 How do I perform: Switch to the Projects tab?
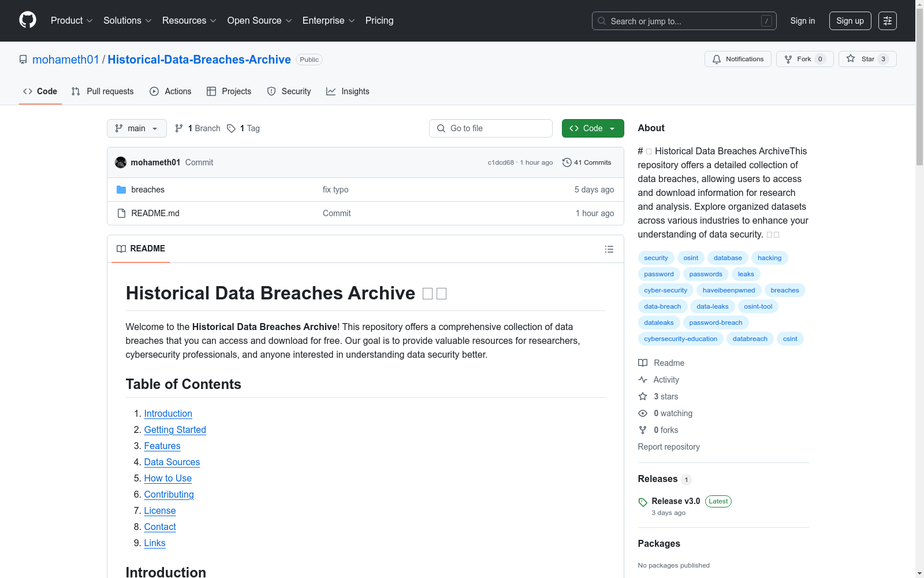229,91
